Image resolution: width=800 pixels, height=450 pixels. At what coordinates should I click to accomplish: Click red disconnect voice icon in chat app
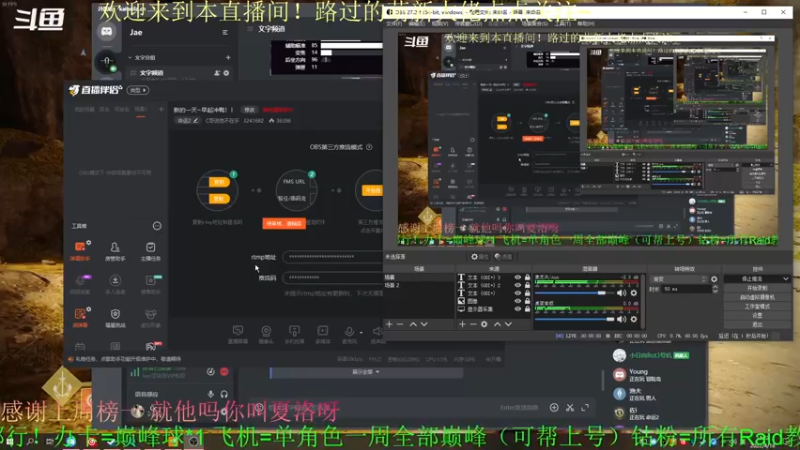(224, 372)
